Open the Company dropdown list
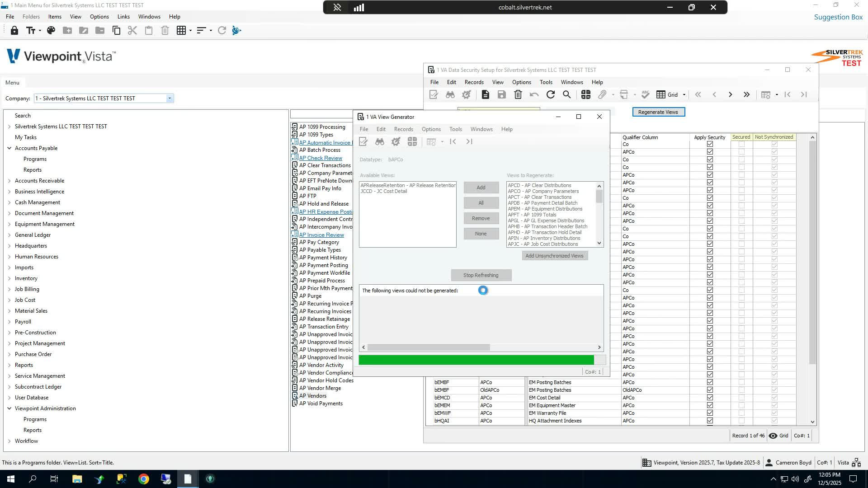 170,99
